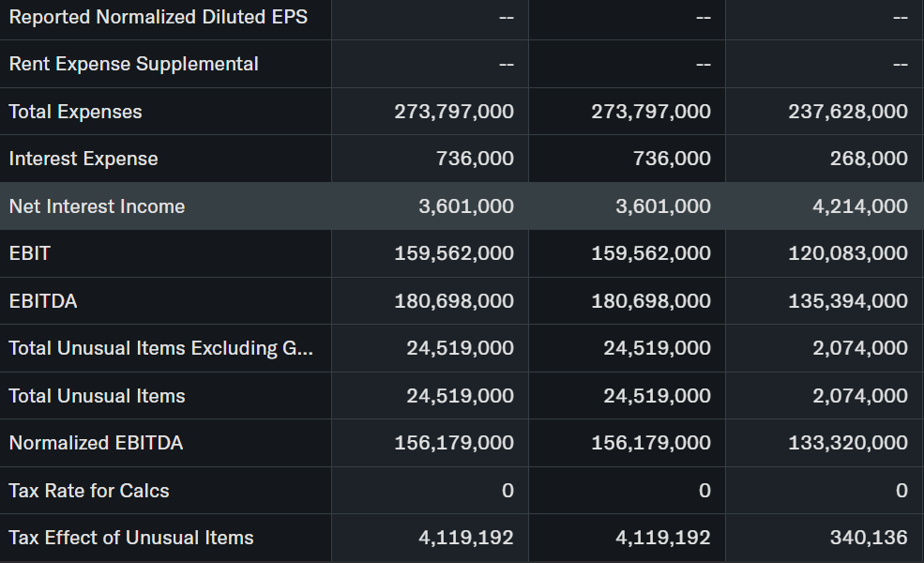Click the Reported Normalized Diluted EPS row label
This screenshot has height=563, width=924.
click(x=158, y=17)
